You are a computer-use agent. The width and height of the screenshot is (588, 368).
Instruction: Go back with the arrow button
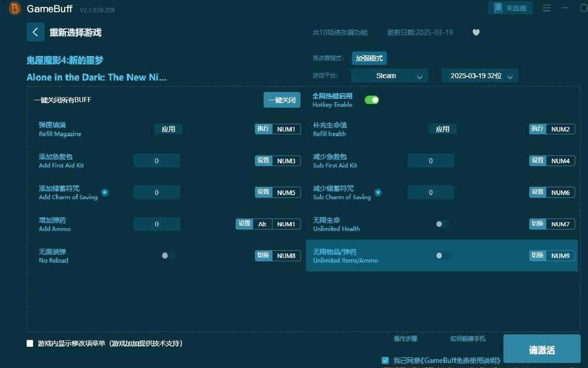coord(35,32)
